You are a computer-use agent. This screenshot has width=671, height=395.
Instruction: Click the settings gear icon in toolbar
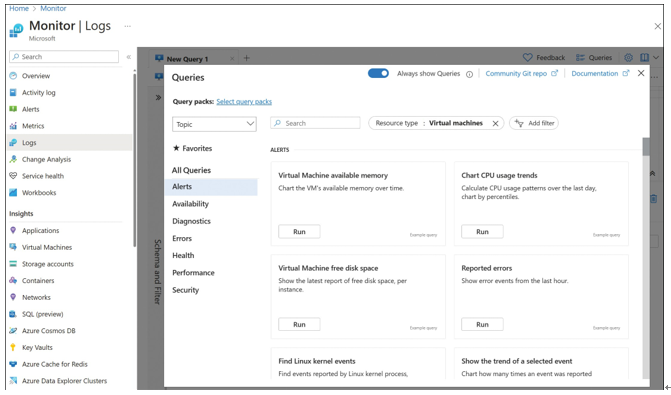pos(628,57)
